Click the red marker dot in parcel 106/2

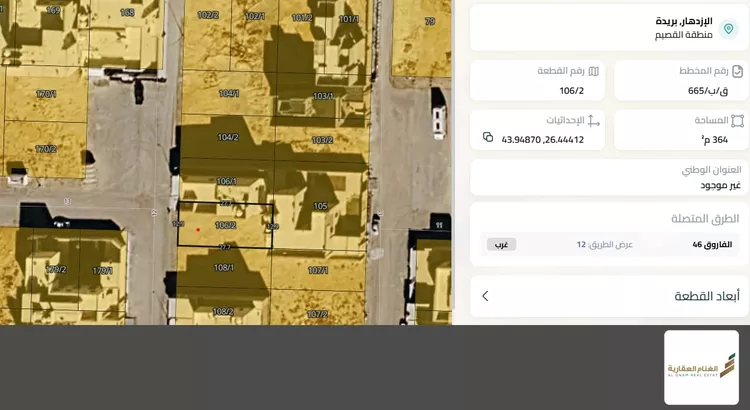coord(198,230)
